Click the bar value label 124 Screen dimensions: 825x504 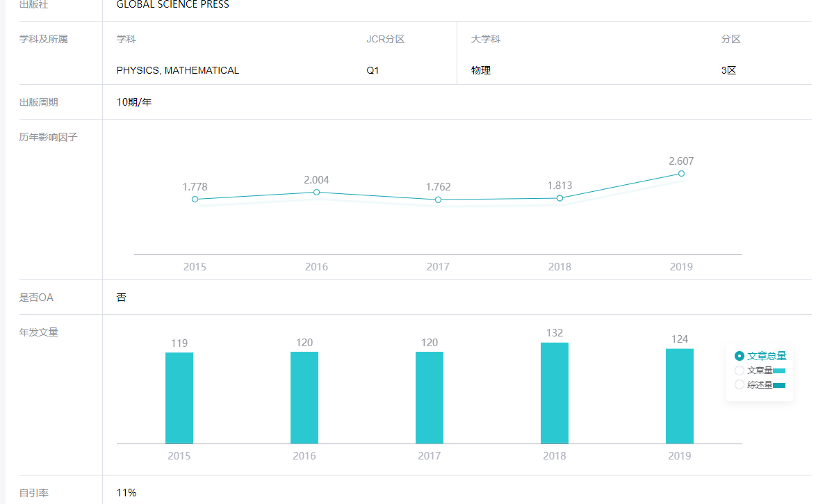pyautogui.click(x=680, y=339)
